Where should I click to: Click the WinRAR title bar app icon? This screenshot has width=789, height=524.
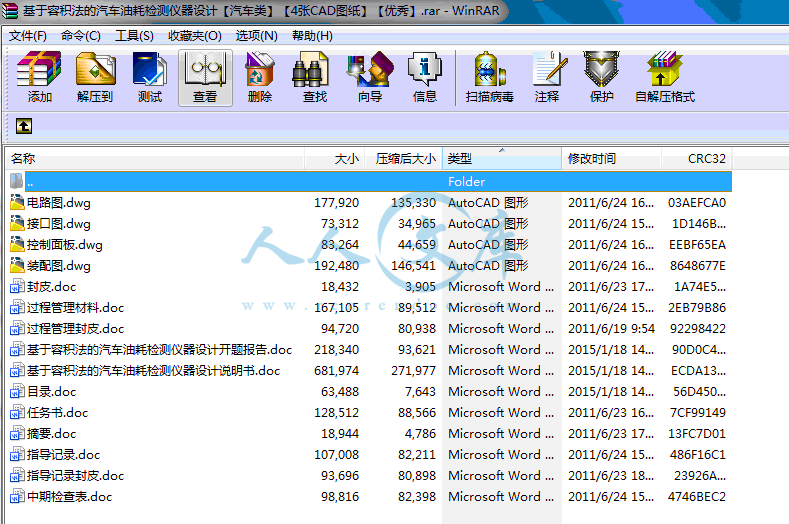[9, 11]
